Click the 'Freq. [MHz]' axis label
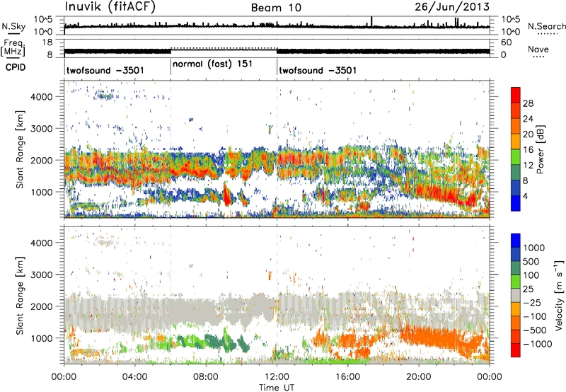The height and width of the screenshot is (392, 566). click(x=13, y=47)
